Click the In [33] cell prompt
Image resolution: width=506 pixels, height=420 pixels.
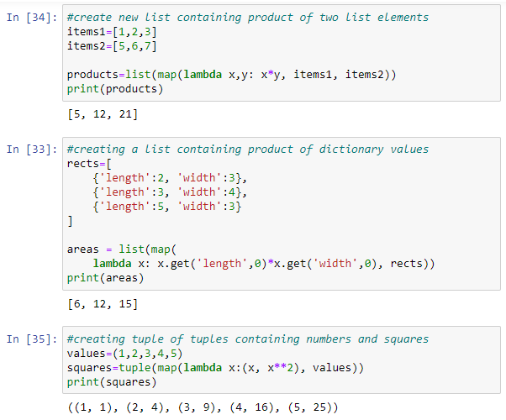(32, 149)
